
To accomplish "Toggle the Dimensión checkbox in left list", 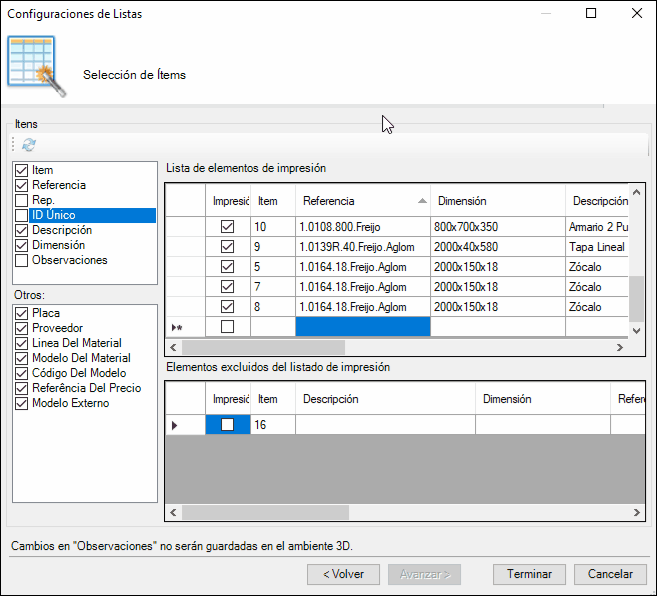I will (21, 245).
